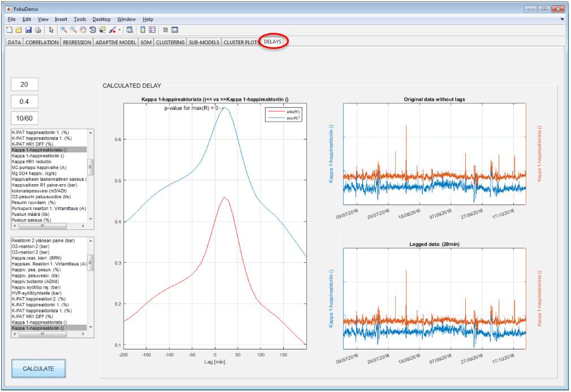Choose "kokonaispesuvesi (m3/ADt)" in the list
This screenshot has width=571, height=392.
[49, 191]
